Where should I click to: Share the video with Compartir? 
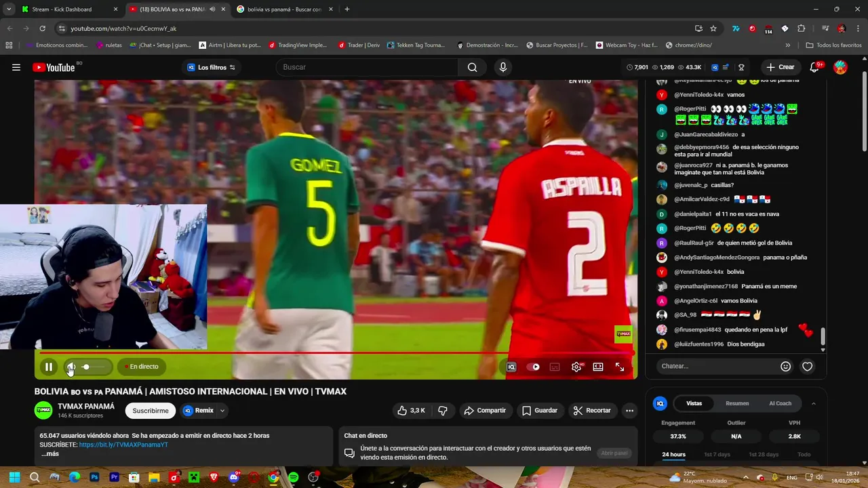[x=485, y=410]
